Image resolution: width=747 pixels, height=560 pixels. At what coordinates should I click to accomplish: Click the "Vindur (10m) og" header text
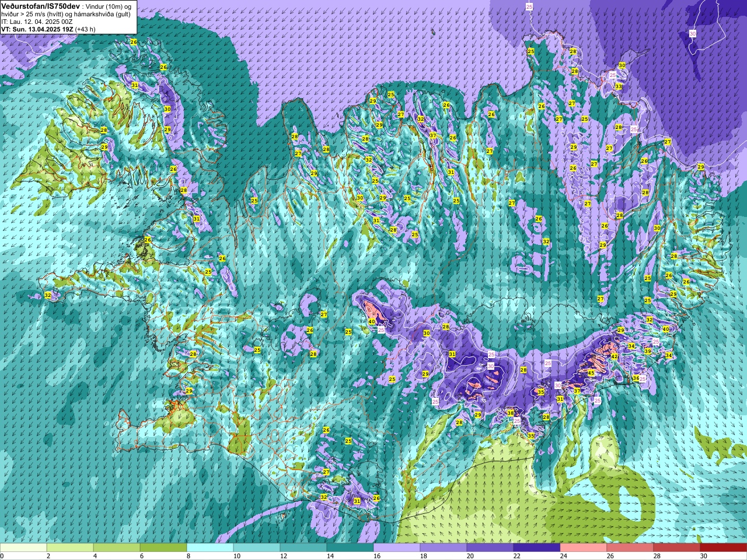[x=108, y=6]
